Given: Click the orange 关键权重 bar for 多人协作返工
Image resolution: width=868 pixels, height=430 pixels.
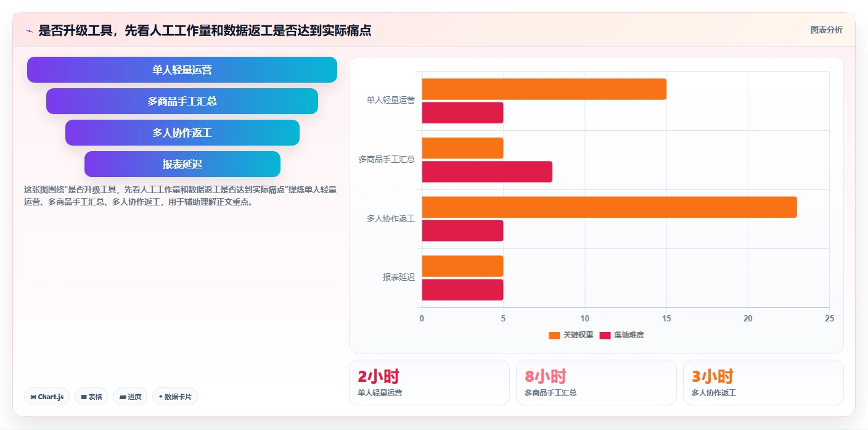Looking at the screenshot, I should (609, 207).
